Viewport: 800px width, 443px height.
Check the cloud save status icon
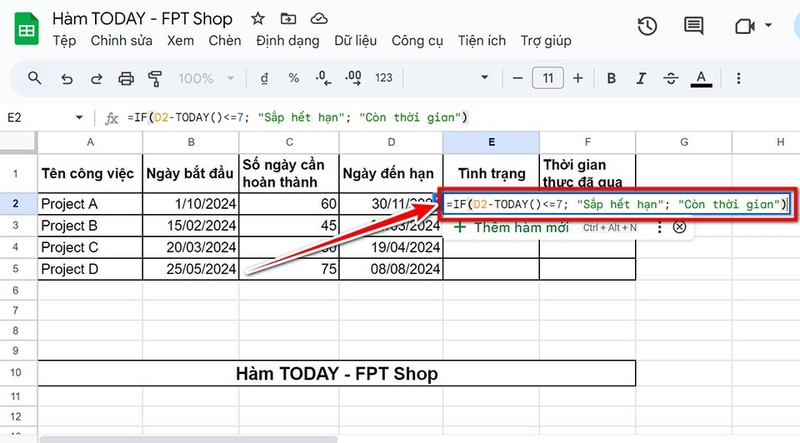tap(319, 19)
